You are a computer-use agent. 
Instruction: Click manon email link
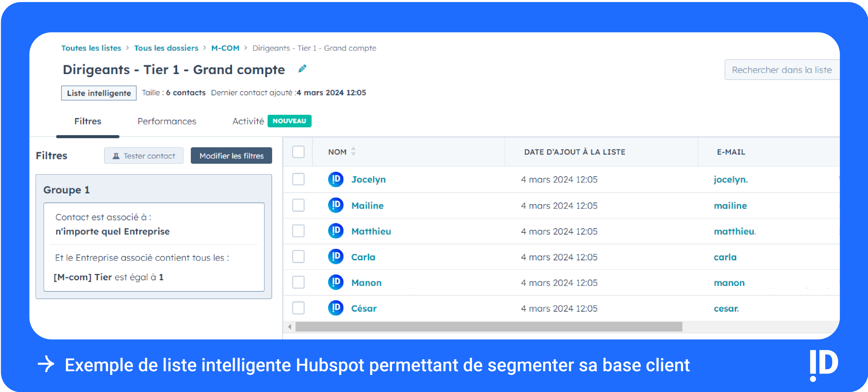click(729, 283)
